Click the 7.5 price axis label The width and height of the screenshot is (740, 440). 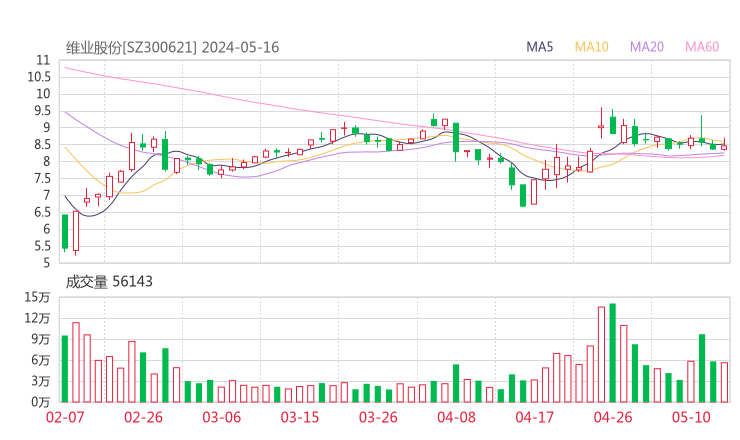42,178
